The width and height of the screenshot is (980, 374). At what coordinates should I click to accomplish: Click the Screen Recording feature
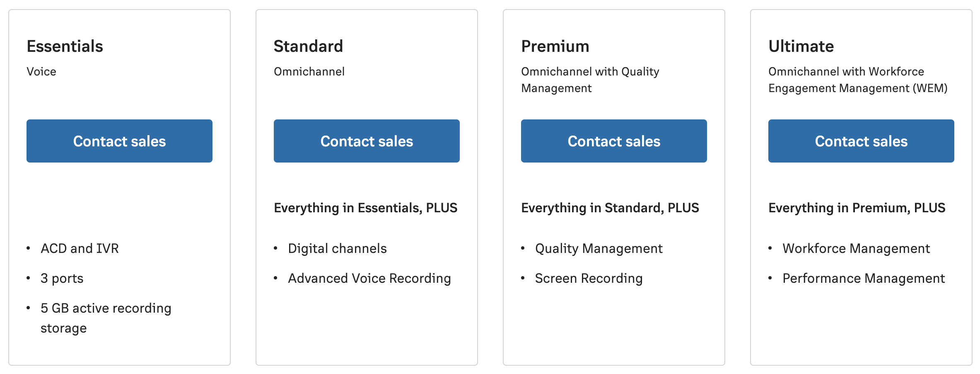pos(589,278)
